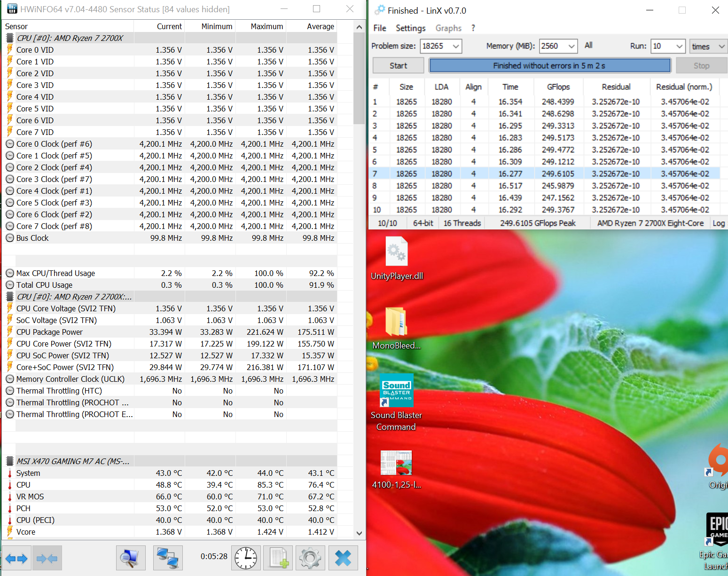Click the magnifier-and-monitor icon in HWiNFO toolbar
Viewport: 728px width, 576px height.
[x=131, y=558]
